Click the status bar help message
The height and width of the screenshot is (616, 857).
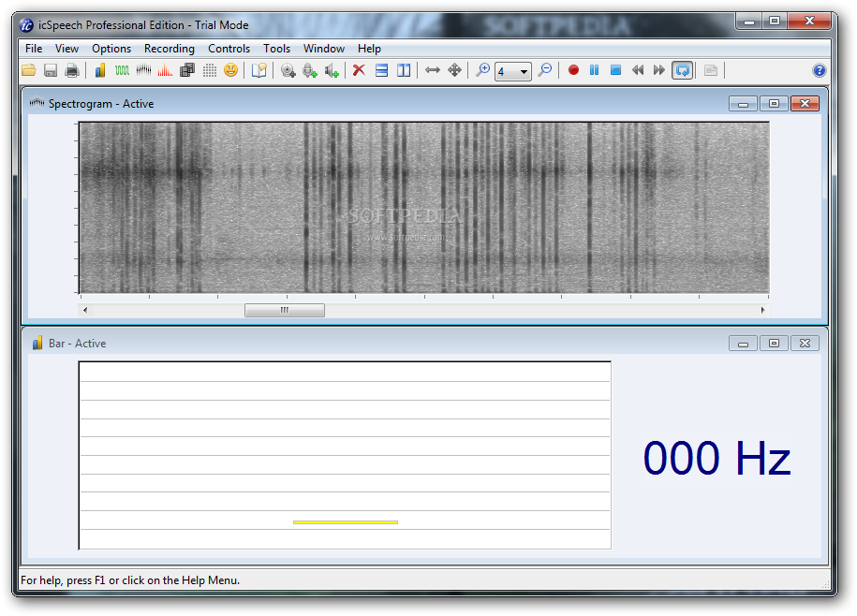pos(130,580)
